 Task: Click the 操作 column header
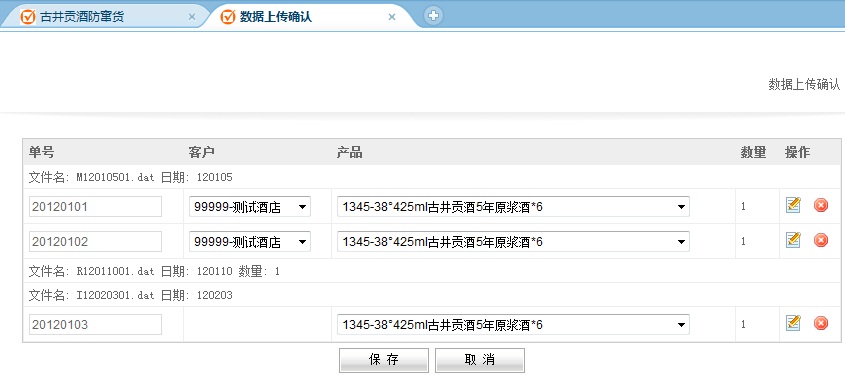798,152
